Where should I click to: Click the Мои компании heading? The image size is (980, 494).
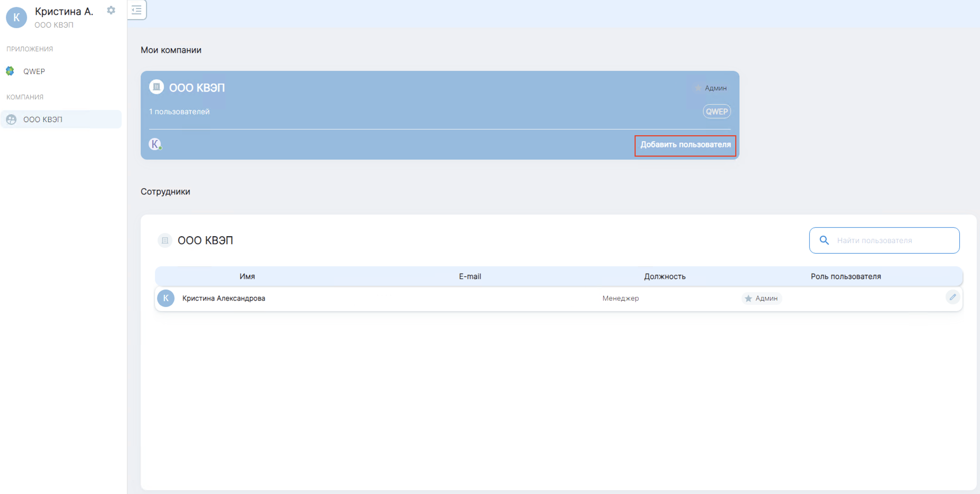coord(171,50)
